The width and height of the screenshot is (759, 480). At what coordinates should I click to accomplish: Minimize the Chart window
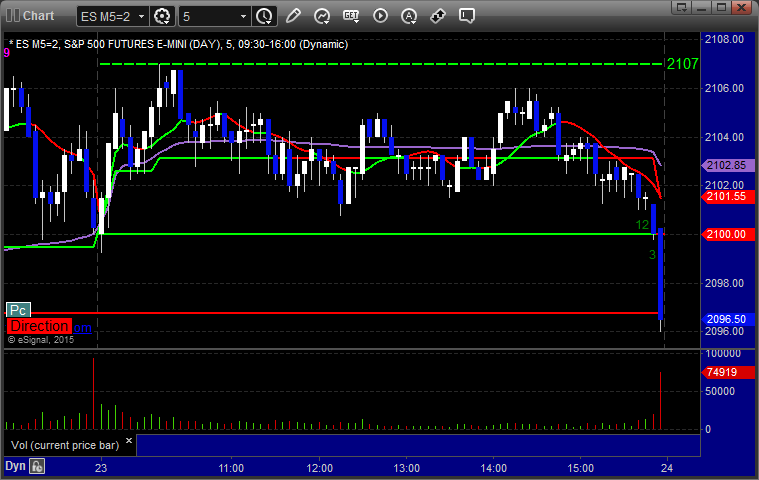click(701, 7)
